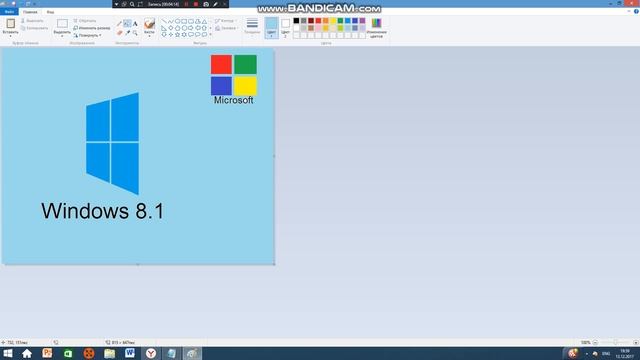640x360 pixels.
Task: Open Bandicam toolbar dropdown arrow
Action: click(x=116, y=4)
